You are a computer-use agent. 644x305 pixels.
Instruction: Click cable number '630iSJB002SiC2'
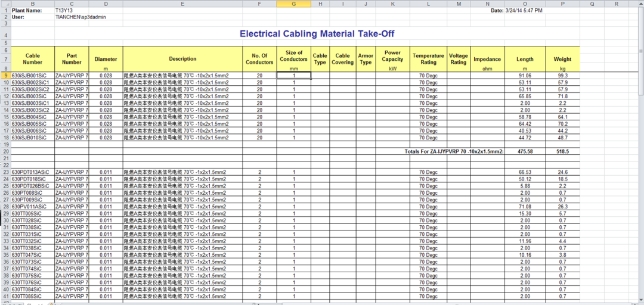coord(30,89)
